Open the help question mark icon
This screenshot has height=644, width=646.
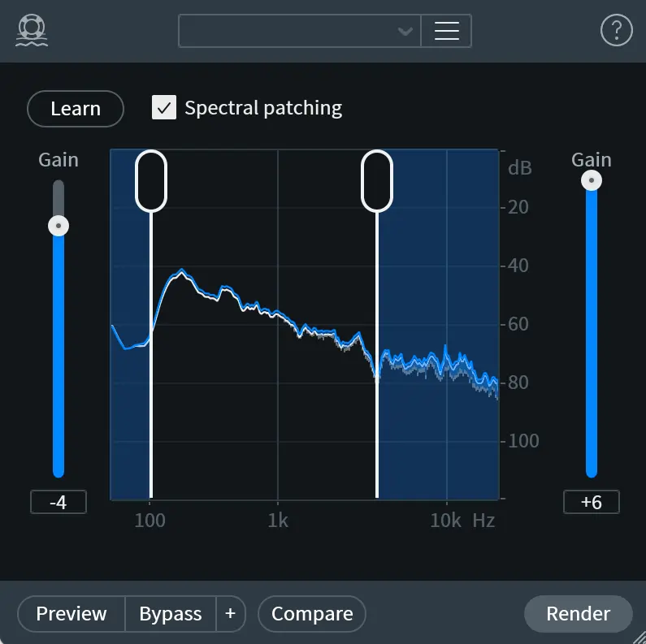[x=616, y=30]
